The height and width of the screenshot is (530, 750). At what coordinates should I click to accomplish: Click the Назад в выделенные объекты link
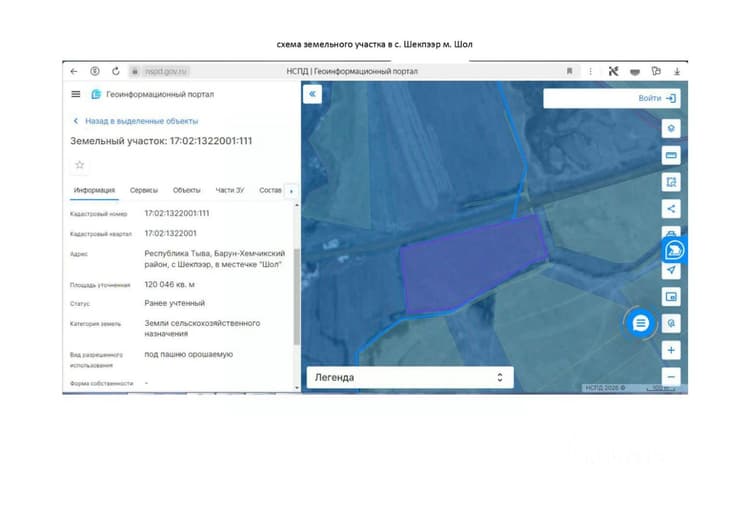pos(136,121)
